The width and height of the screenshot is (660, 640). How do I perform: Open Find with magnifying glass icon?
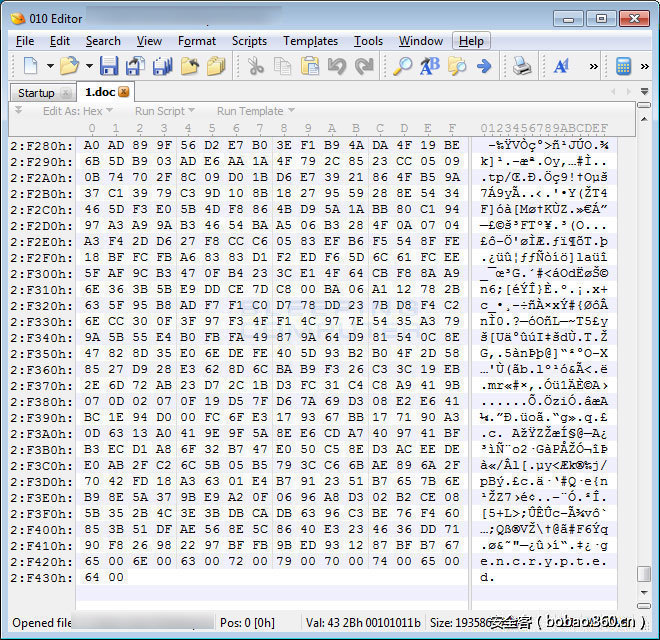(x=403, y=66)
